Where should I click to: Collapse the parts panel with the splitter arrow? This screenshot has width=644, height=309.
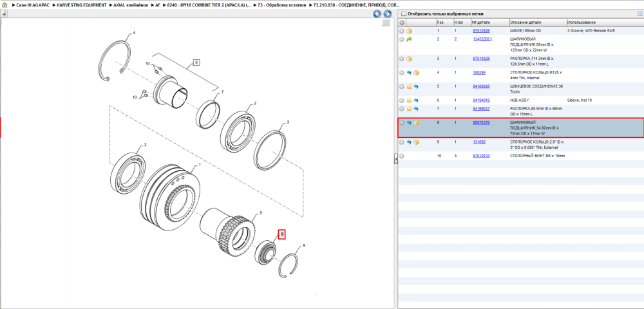(x=396, y=158)
